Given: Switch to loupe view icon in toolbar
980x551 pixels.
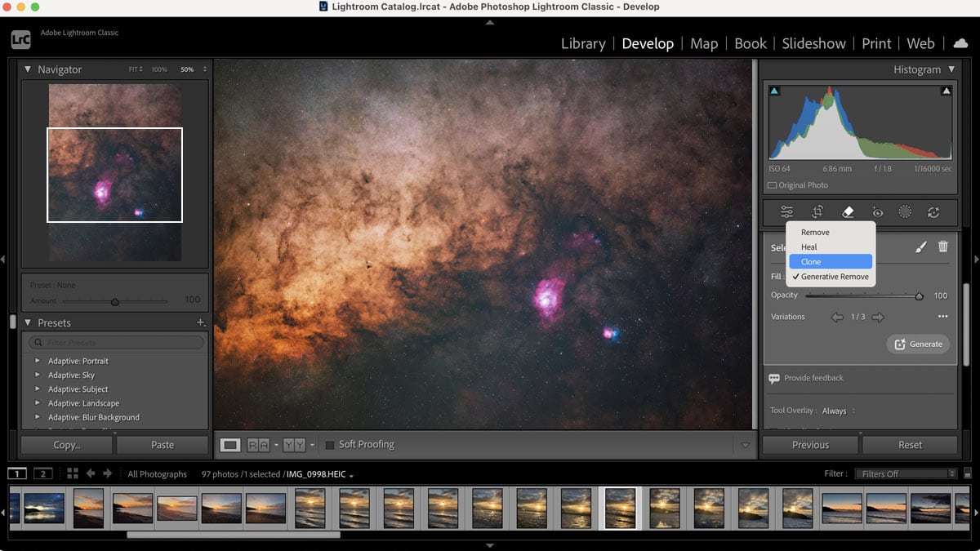Looking at the screenshot, I should (x=230, y=445).
